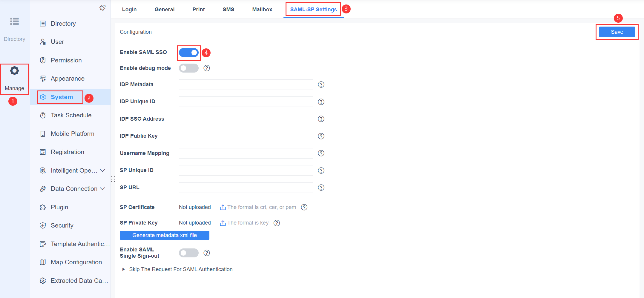Open Task Schedule via clock icon
This screenshot has height=298, width=644.
click(43, 115)
